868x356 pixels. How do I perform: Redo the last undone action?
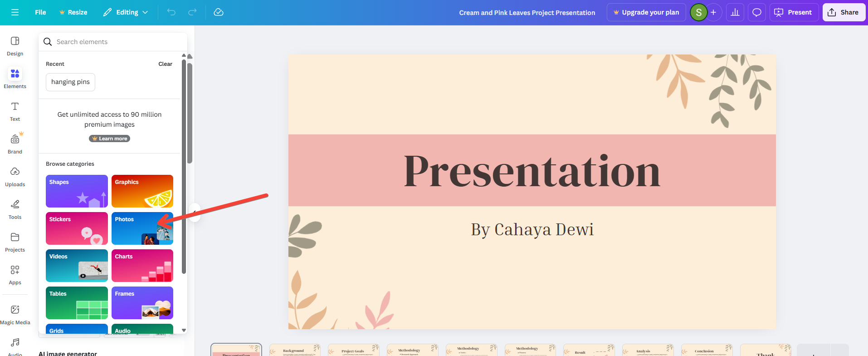[x=192, y=12]
